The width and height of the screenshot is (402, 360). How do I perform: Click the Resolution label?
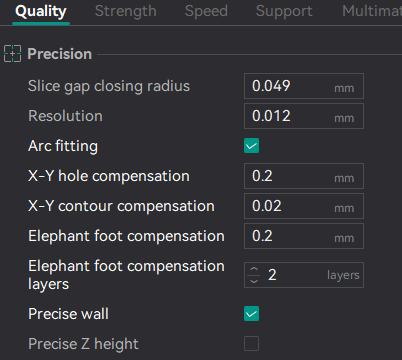click(x=65, y=116)
